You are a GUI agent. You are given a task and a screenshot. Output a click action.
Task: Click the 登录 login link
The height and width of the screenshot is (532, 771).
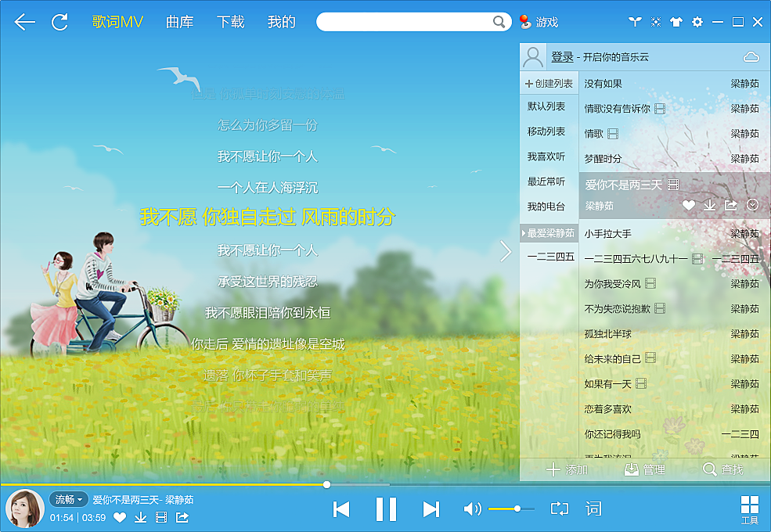(x=562, y=57)
